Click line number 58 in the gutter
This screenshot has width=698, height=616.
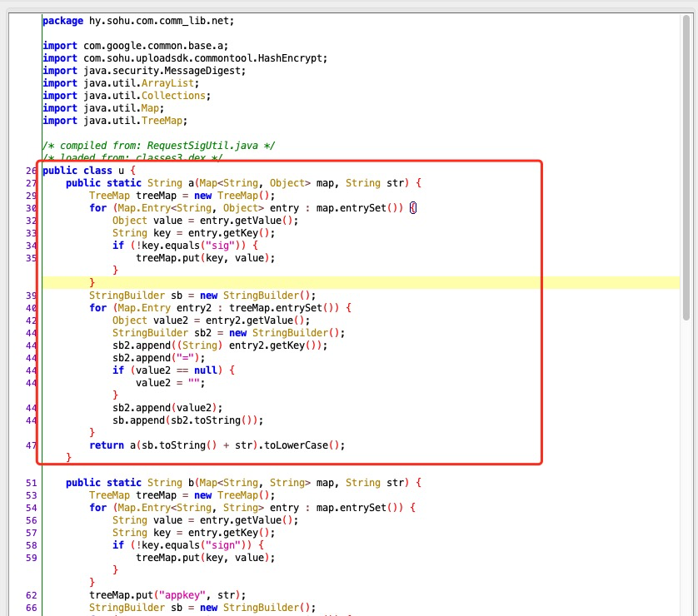(x=31, y=545)
